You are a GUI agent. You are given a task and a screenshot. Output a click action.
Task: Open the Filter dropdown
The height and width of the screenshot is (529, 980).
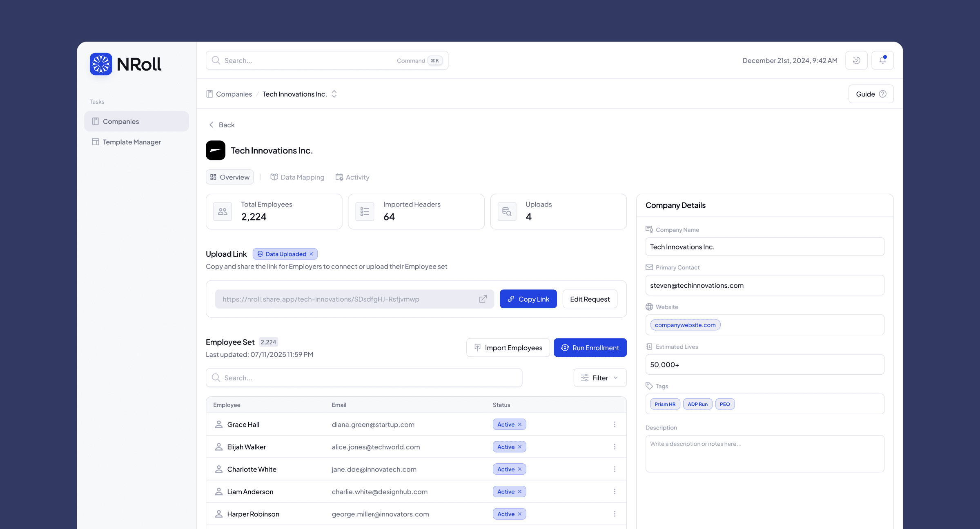click(599, 378)
